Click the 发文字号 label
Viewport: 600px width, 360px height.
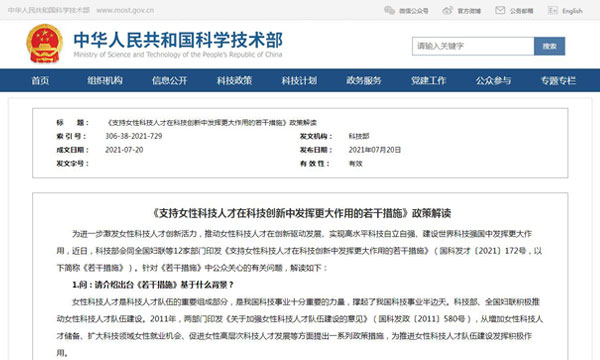(x=72, y=164)
